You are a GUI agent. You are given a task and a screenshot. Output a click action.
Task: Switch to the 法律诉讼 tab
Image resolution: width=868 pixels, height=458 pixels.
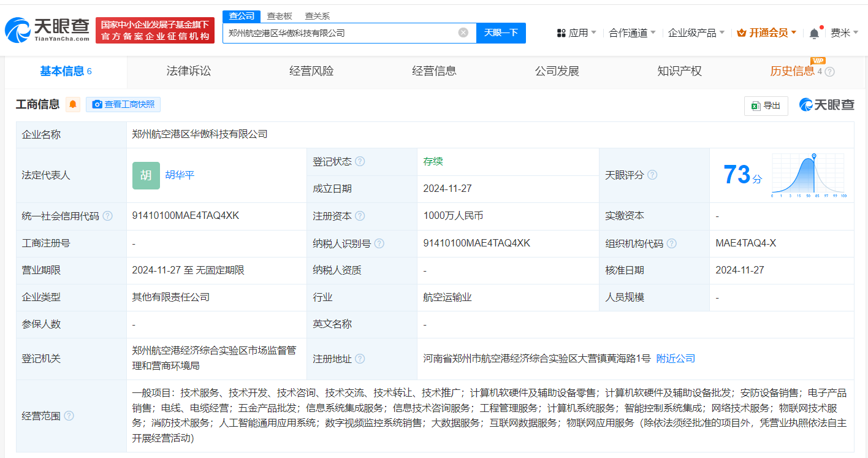click(x=188, y=71)
